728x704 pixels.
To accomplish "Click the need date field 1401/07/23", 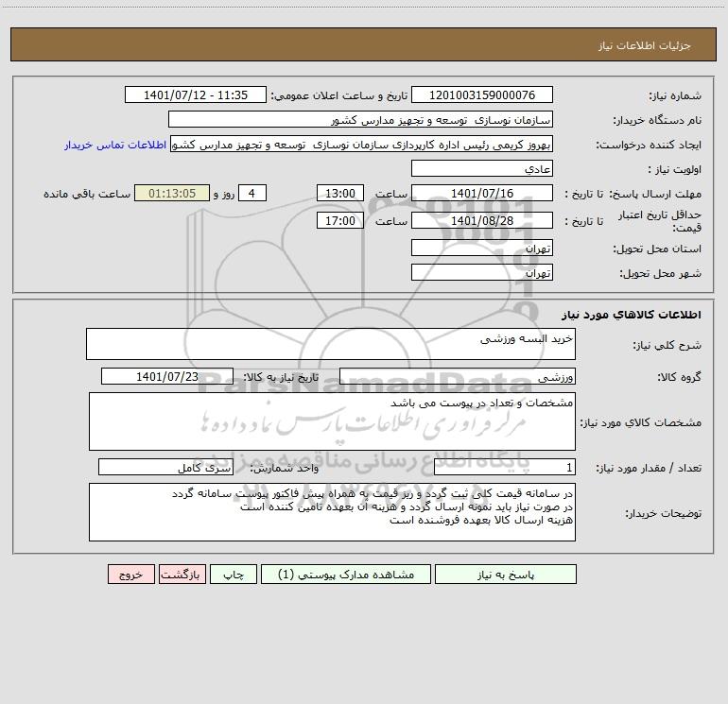I will point(167,376).
